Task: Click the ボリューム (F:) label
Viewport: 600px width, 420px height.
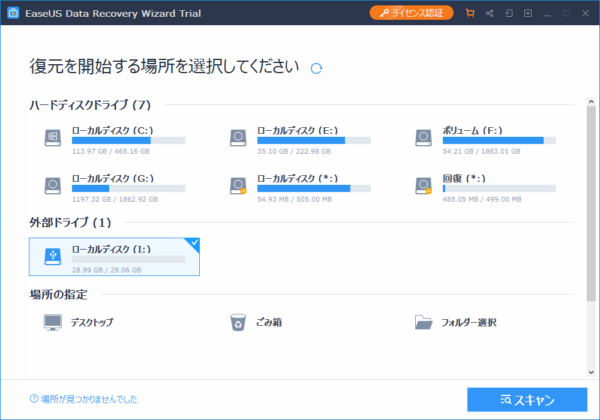Action: (x=473, y=131)
